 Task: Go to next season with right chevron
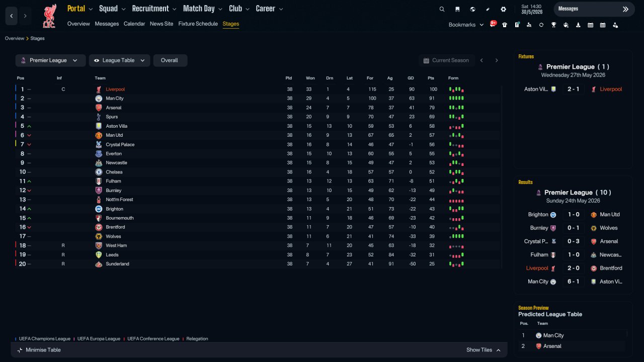[497, 60]
